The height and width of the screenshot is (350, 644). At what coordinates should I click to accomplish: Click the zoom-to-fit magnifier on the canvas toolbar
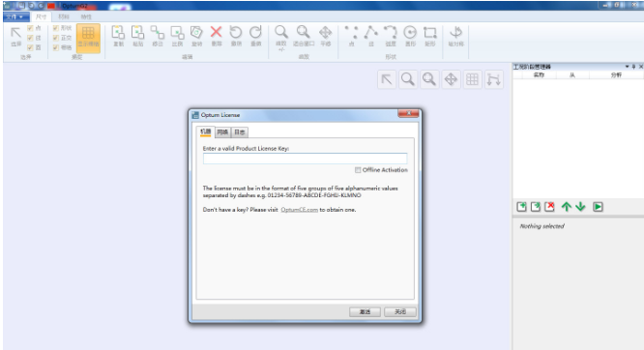tap(429, 79)
